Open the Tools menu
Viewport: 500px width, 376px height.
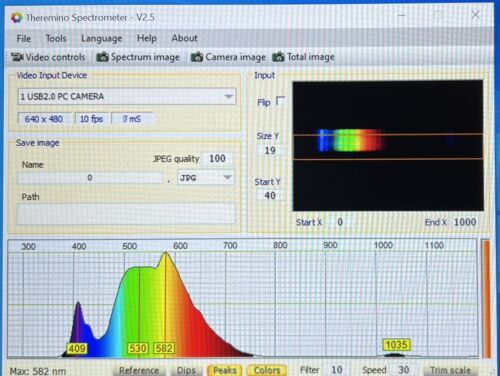(x=56, y=39)
